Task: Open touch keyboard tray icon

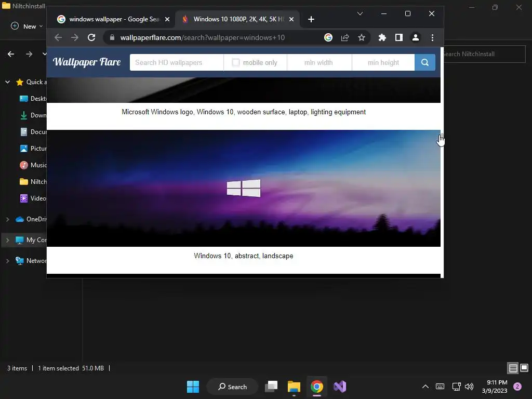Action: point(440,387)
